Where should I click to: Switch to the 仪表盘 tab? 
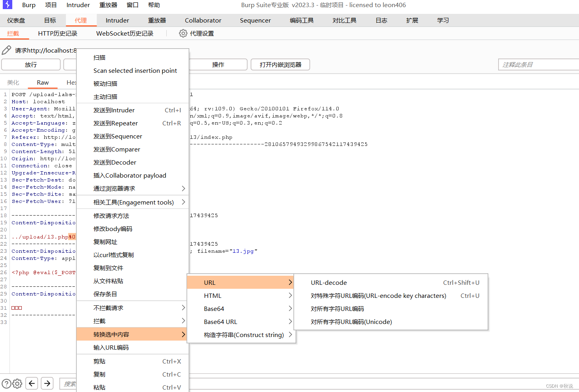pyautogui.click(x=16, y=20)
